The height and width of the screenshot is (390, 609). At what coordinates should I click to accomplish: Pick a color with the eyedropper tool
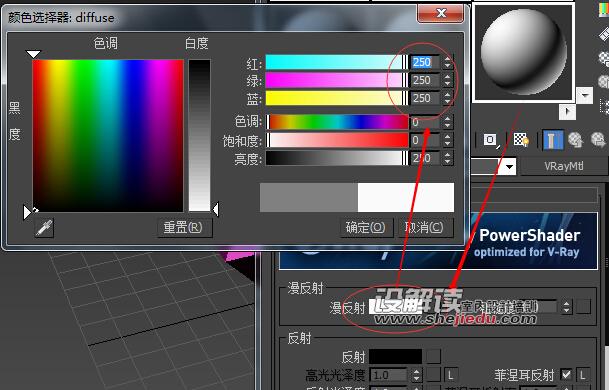44,228
